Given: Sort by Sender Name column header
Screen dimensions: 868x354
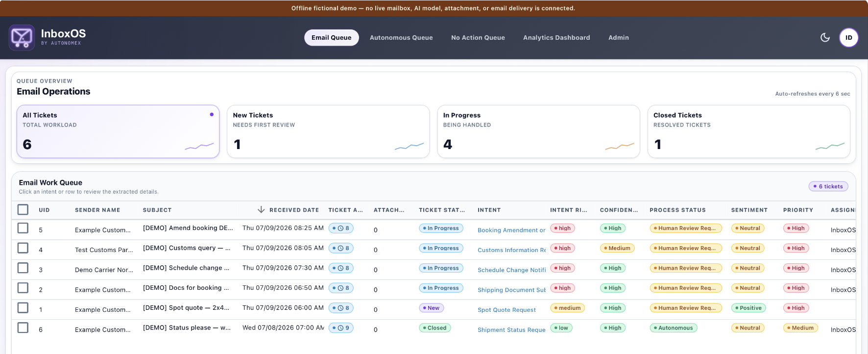Looking at the screenshot, I should 97,210.
